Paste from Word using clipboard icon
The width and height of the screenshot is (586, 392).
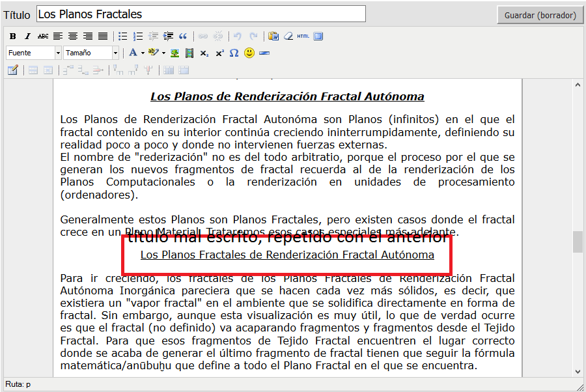[273, 36]
